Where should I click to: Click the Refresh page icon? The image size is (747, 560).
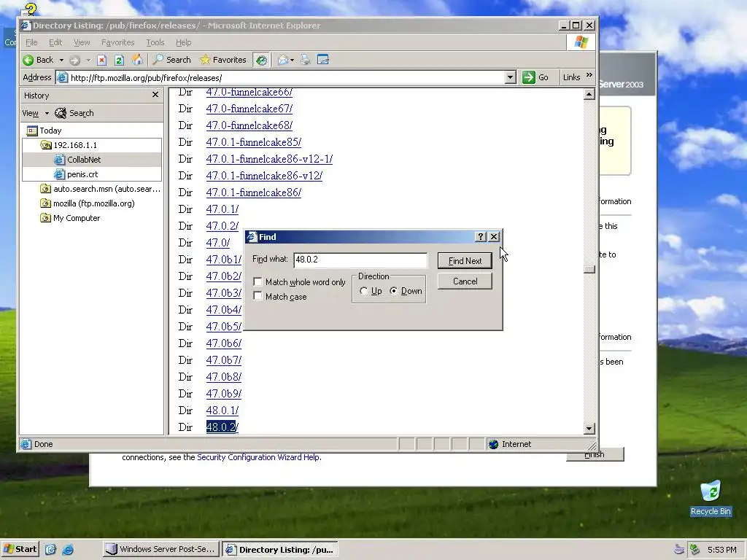pos(119,60)
